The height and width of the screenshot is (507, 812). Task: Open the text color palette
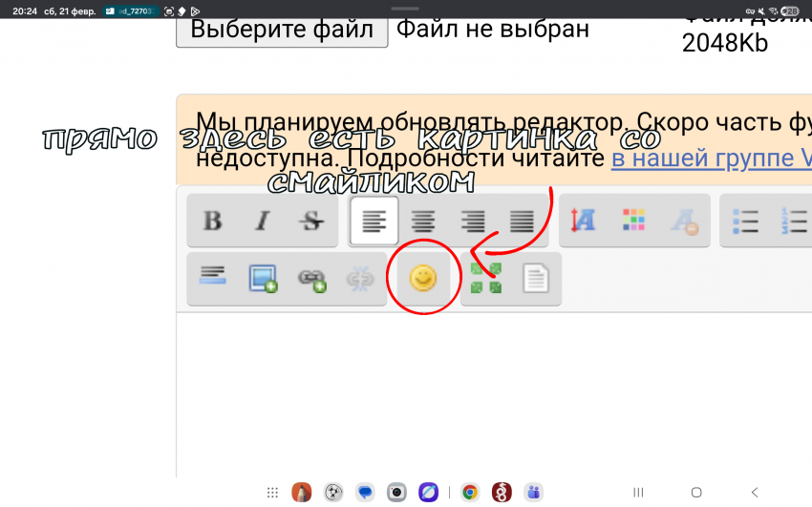click(634, 221)
